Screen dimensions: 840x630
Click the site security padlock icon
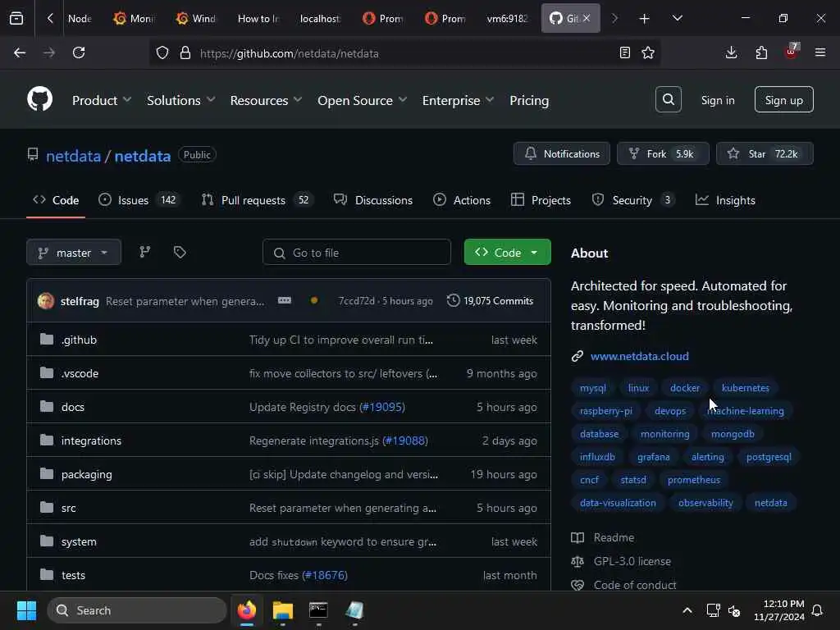[185, 52]
